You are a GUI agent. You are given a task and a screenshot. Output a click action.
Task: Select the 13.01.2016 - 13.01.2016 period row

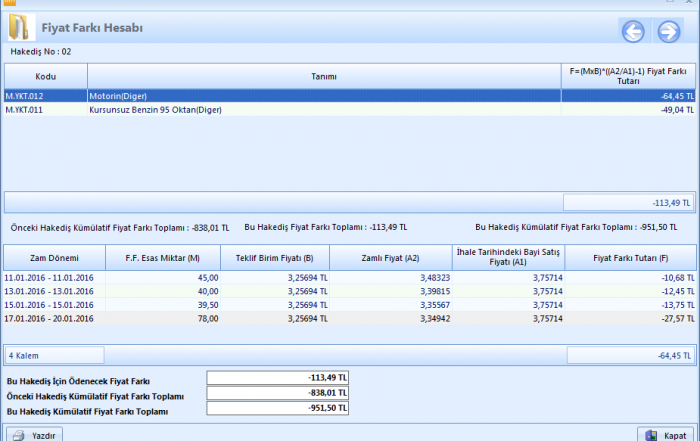pyautogui.click(x=48, y=291)
